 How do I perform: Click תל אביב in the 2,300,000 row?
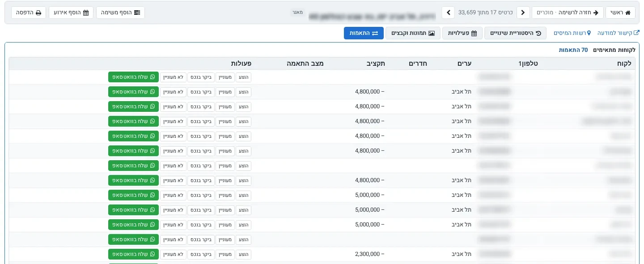462,254
